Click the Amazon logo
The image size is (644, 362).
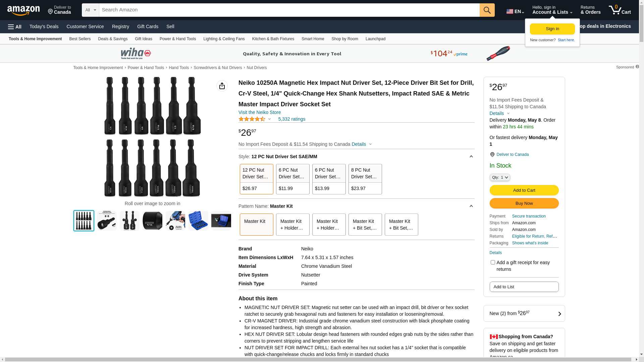tap(23, 10)
